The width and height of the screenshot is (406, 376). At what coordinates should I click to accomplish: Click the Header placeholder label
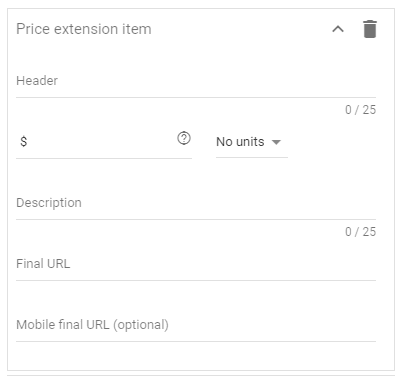[x=37, y=81]
